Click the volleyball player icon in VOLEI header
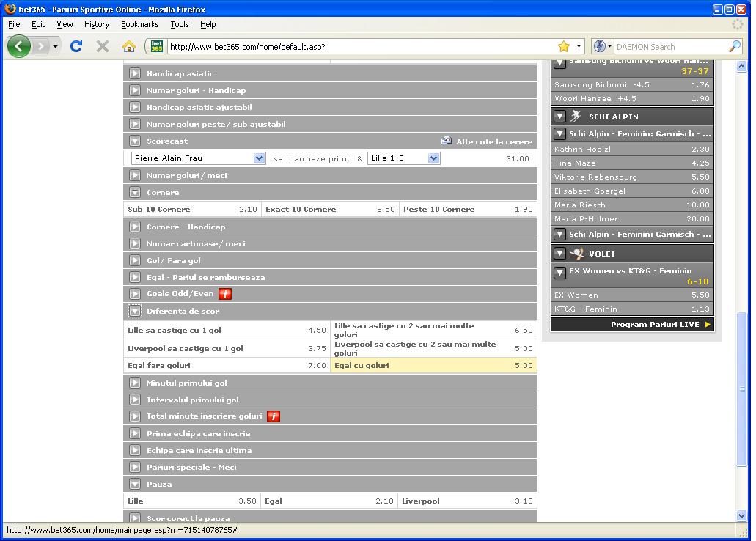 (576, 254)
